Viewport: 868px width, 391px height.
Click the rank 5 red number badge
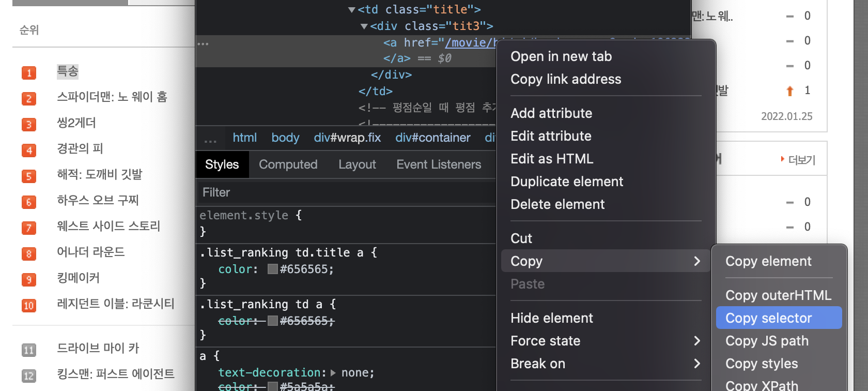[29, 176]
